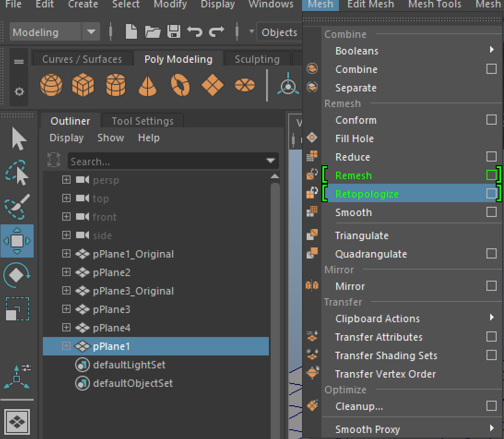This screenshot has height=439, width=504.
Task: Open the Remesh options box
Action: (x=492, y=175)
